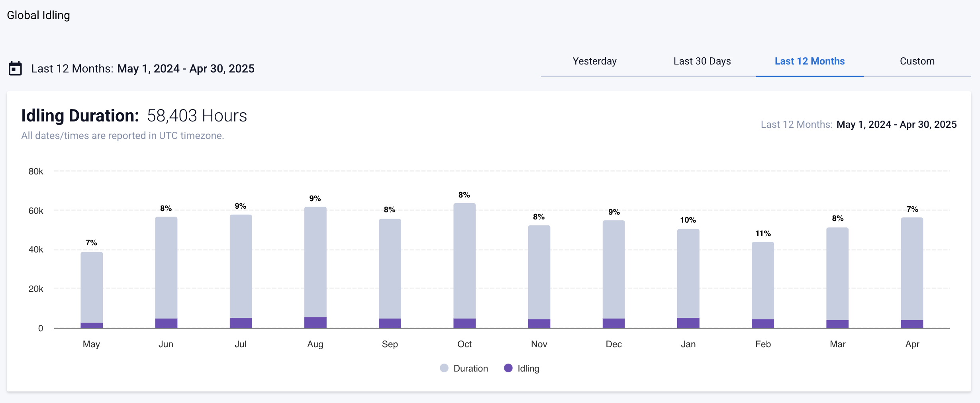
Task: Click the 11% label above February
Action: pos(763,233)
